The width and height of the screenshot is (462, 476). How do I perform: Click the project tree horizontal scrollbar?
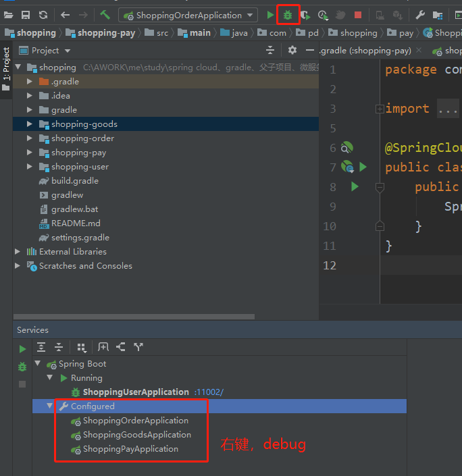134,317
